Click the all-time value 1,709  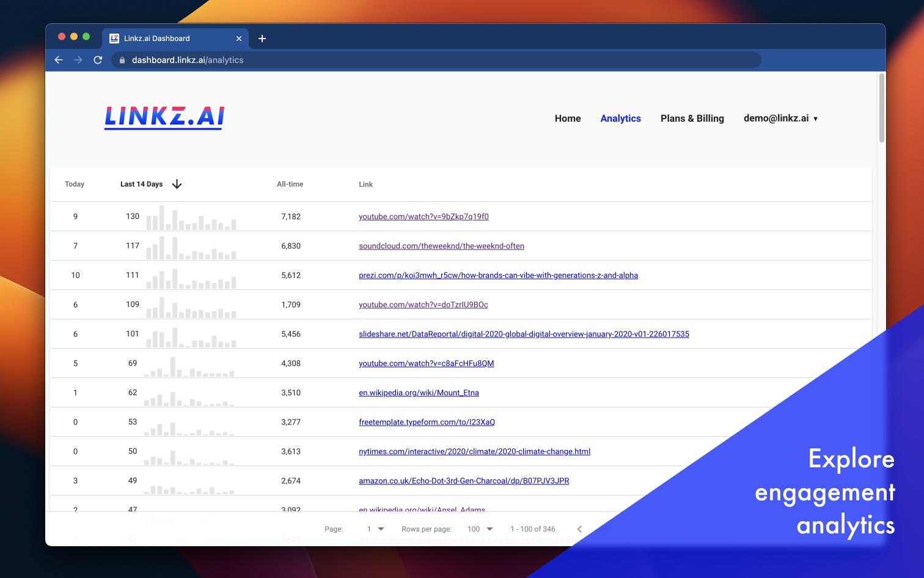[x=291, y=305]
